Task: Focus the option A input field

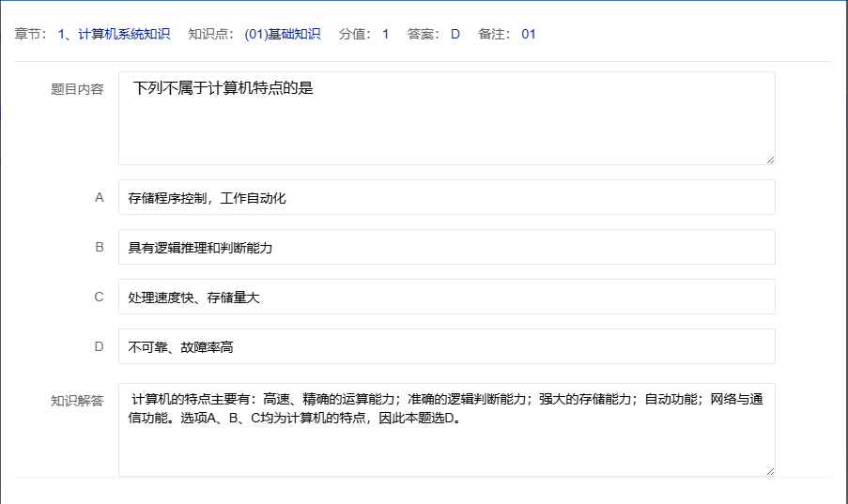Action: click(x=446, y=198)
